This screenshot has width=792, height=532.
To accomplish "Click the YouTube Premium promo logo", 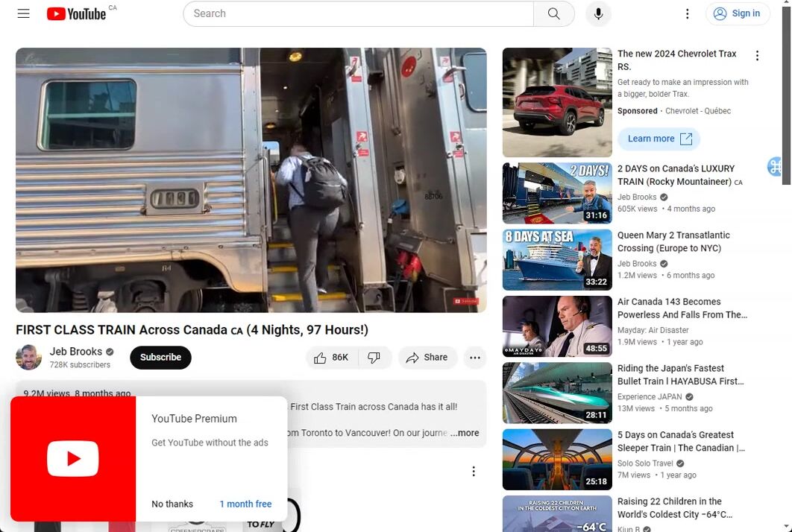I will (73, 458).
